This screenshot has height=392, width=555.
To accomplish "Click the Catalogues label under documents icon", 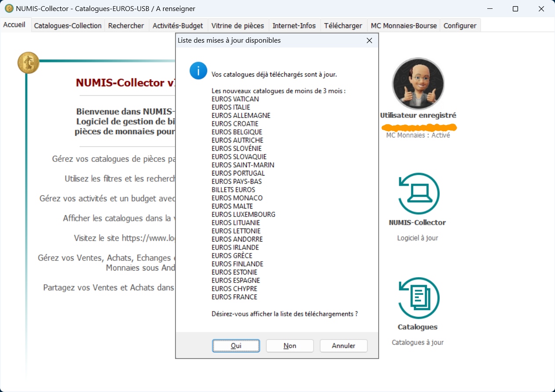I will 418,327.
